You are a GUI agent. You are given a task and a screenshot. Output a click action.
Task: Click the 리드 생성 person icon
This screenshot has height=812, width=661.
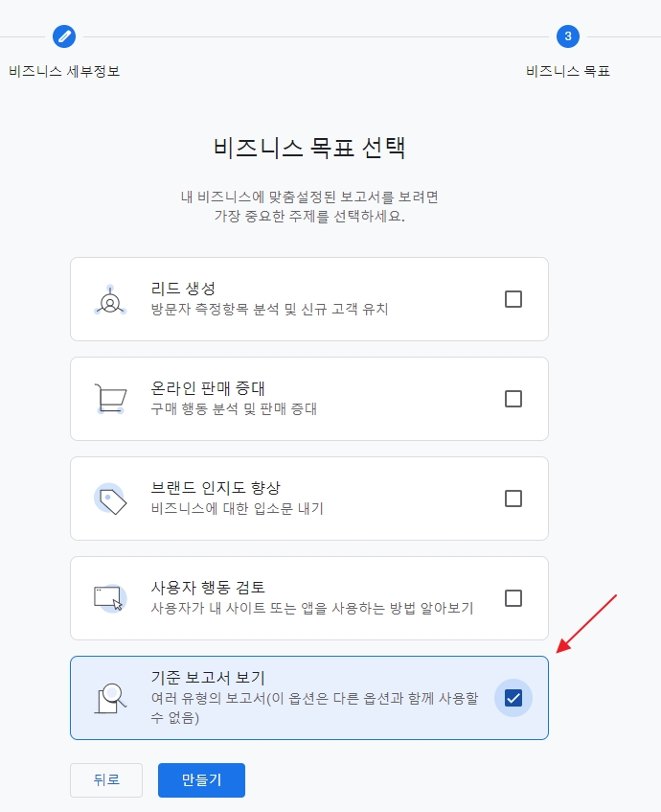[110, 298]
